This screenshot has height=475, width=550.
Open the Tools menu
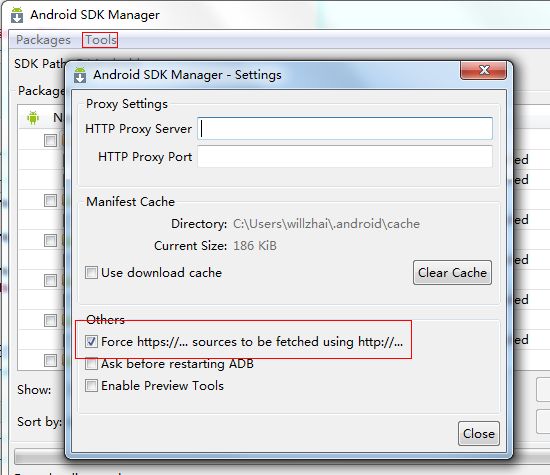tap(100, 40)
